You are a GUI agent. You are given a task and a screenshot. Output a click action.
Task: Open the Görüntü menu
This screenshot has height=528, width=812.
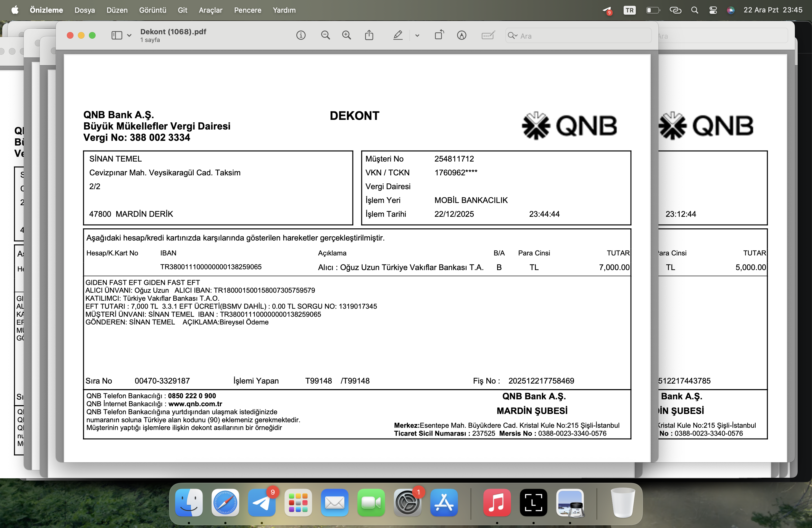pos(152,10)
